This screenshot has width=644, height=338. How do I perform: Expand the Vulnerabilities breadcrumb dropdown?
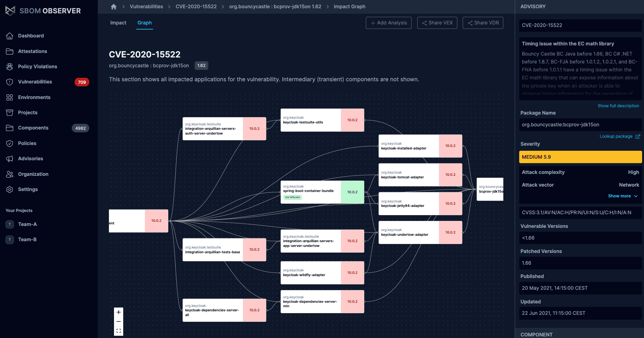[x=146, y=6]
